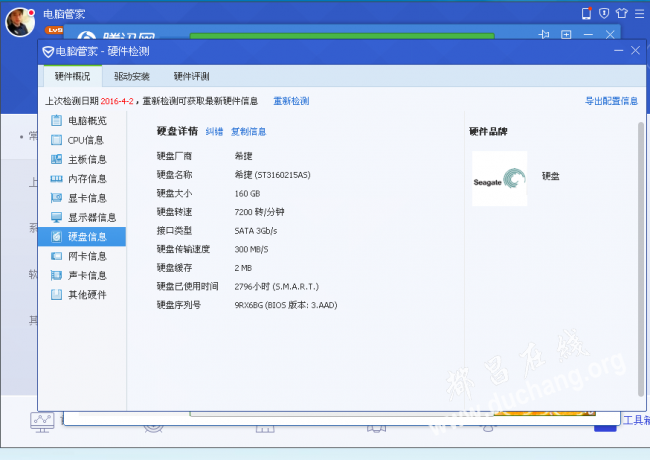Screen dimensions: 650x460
Task: Open the phone icon in main title bar
Action: click(x=586, y=13)
